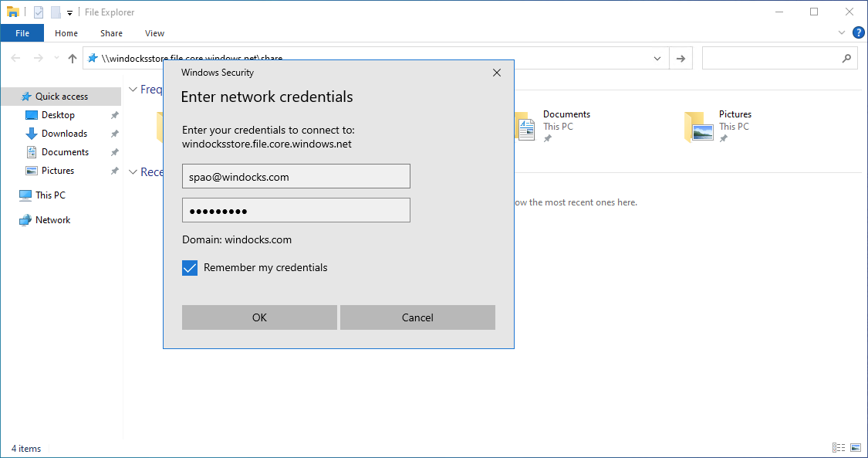This screenshot has height=458, width=868.
Task: Switch to the Share tab
Action: tap(111, 32)
